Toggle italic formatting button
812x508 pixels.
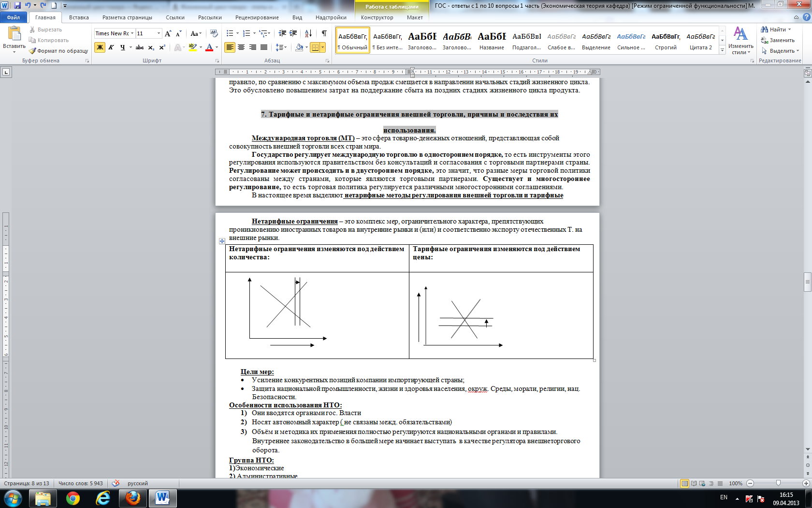[111, 47]
